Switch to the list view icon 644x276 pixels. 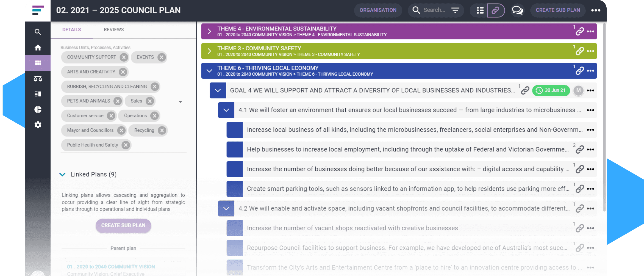pyautogui.click(x=480, y=10)
